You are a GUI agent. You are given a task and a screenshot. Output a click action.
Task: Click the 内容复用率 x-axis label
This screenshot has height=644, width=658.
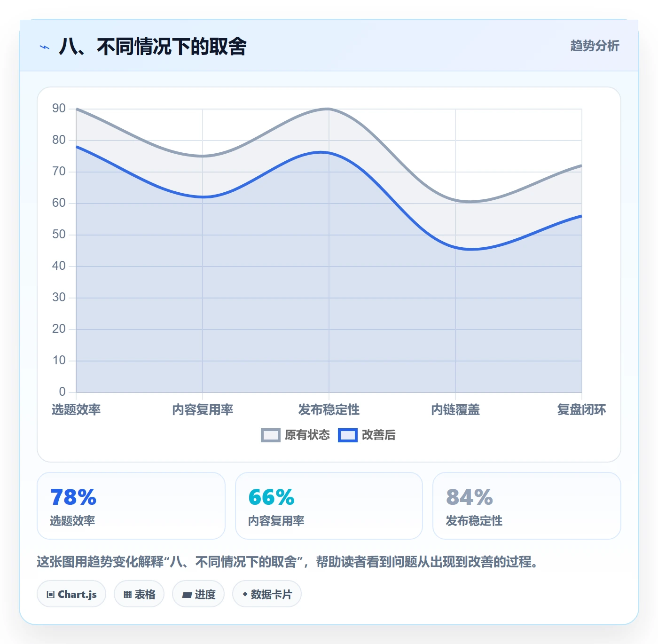(x=203, y=410)
